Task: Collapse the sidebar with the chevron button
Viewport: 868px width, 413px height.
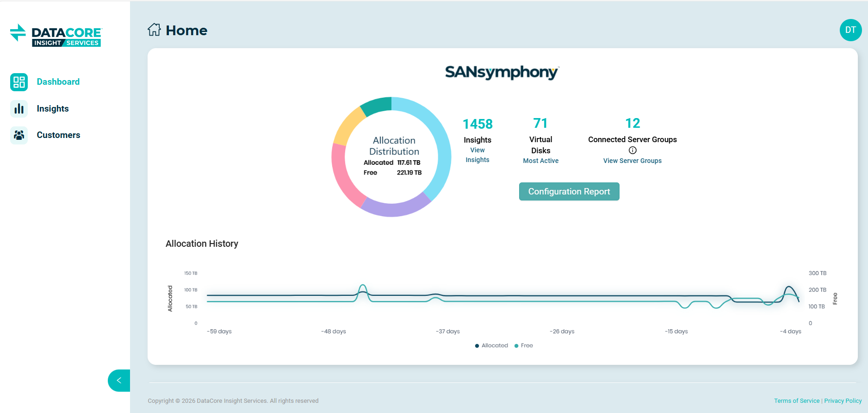Action: 119,381
